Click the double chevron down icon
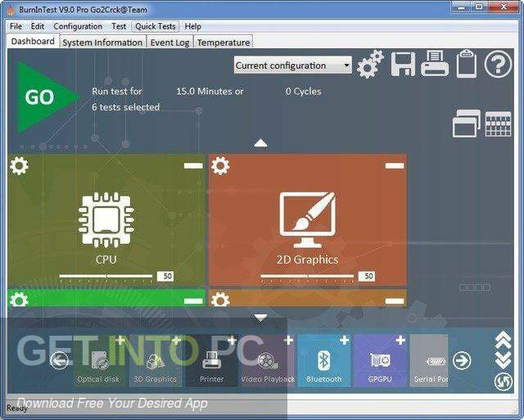The height and width of the screenshot is (420, 524). pos(503,359)
